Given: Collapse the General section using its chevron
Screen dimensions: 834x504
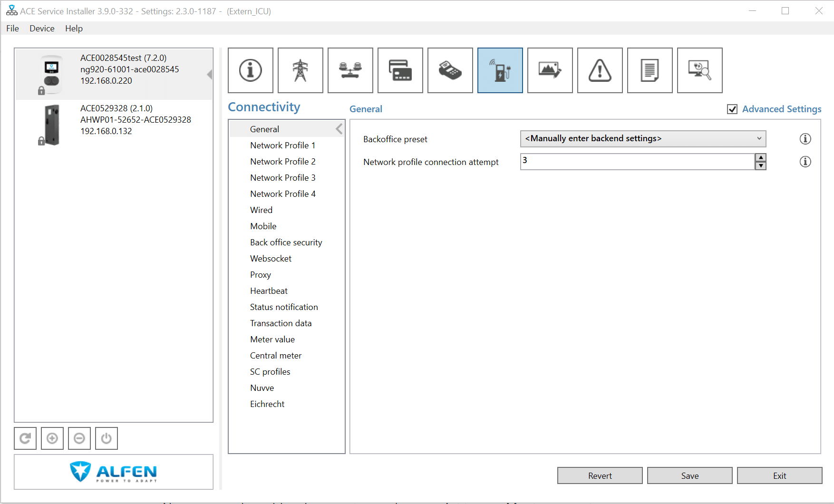Looking at the screenshot, I should [339, 128].
